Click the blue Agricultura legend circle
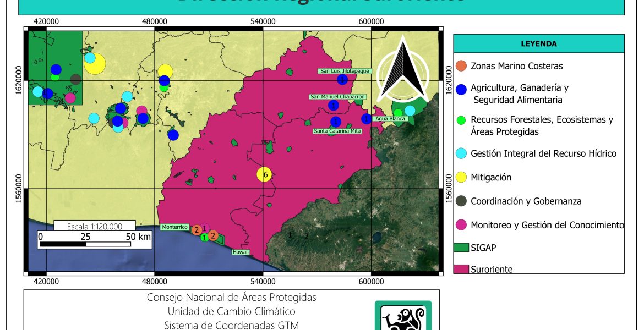The height and width of the screenshot is (330, 644). [462, 89]
